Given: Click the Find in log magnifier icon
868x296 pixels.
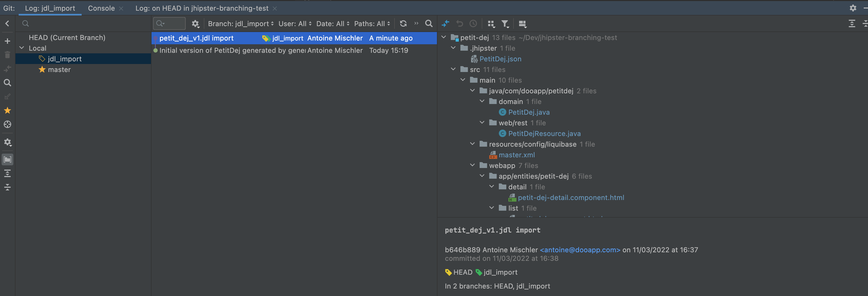Looking at the screenshot, I should 429,23.
